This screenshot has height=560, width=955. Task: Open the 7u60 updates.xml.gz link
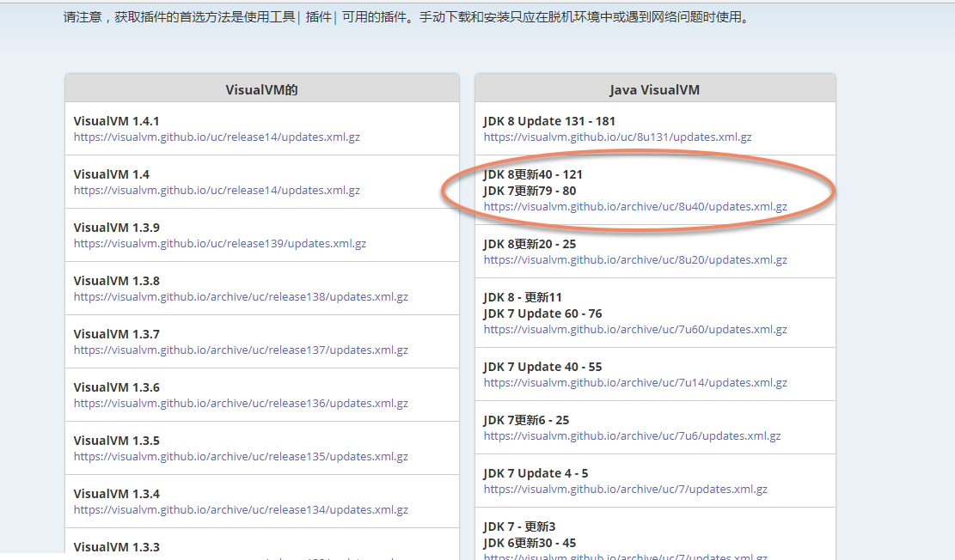click(x=635, y=329)
